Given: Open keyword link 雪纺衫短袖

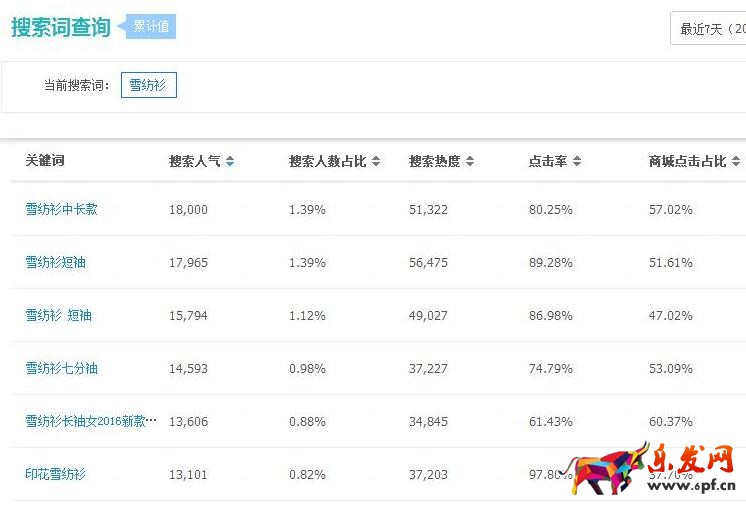Looking at the screenshot, I should [x=55, y=263].
